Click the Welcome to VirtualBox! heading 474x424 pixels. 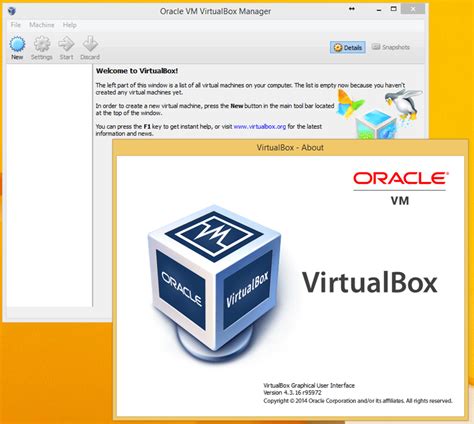[137, 71]
